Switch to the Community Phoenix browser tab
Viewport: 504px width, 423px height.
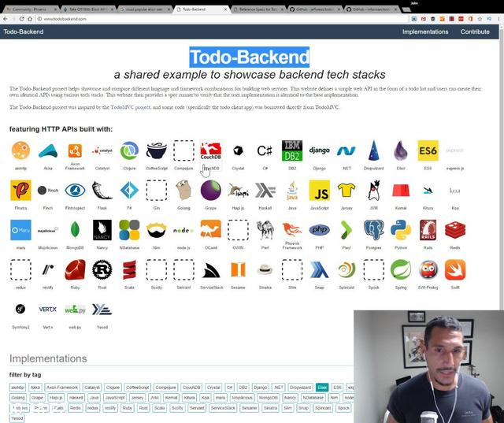click(x=31, y=9)
